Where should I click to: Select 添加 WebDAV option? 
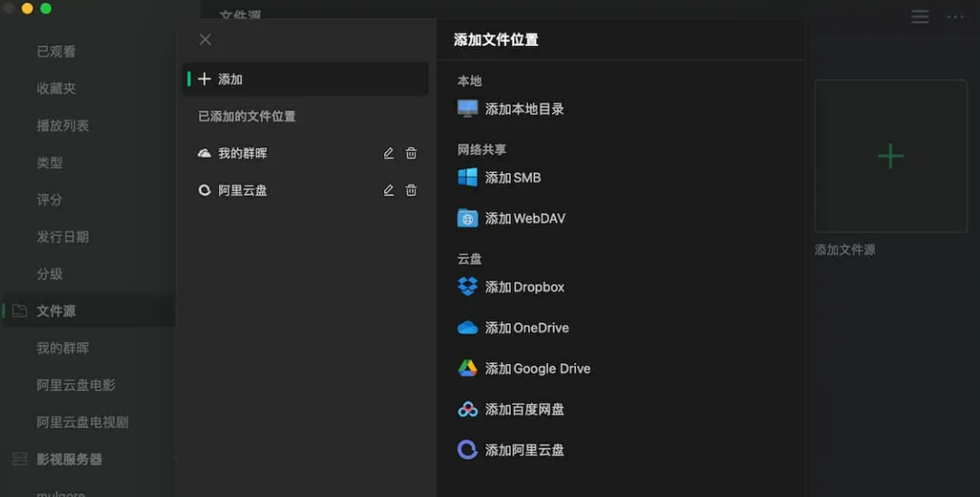click(525, 218)
